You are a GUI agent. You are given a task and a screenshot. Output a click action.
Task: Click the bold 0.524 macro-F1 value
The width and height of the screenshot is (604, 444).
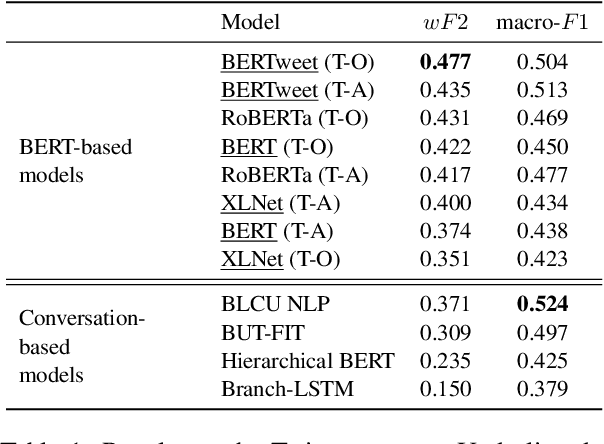point(542,303)
